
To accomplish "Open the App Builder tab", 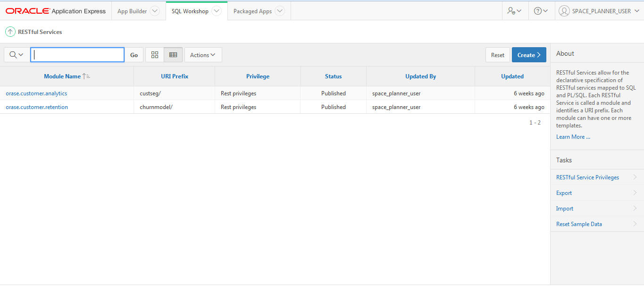I will (132, 11).
